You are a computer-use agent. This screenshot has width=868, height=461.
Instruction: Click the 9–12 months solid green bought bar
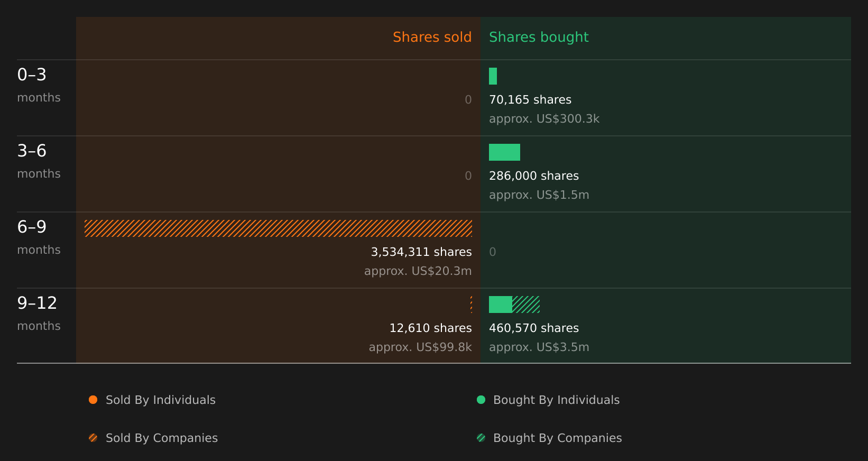click(501, 305)
